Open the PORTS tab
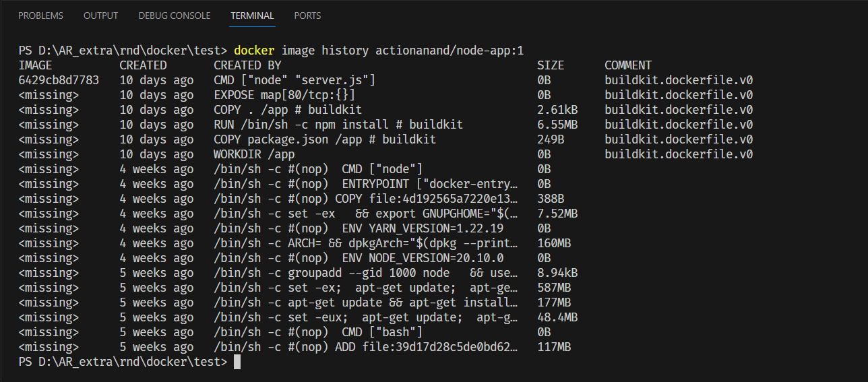Screen dimensions: 868x382 click(307, 15)
